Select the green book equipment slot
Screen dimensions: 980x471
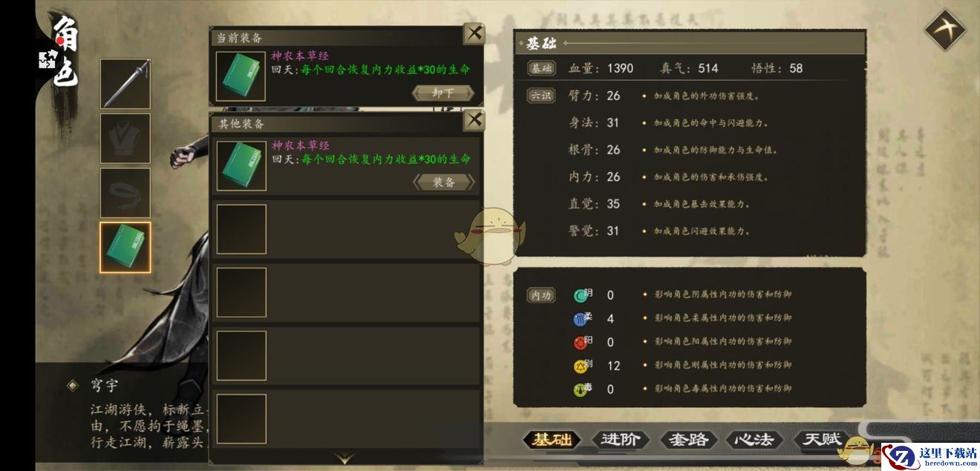[125, 248]
